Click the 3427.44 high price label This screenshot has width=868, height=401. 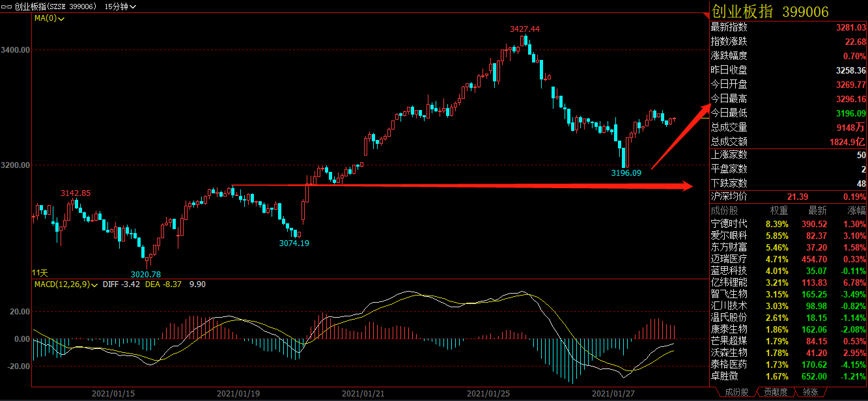pos(525,29)
